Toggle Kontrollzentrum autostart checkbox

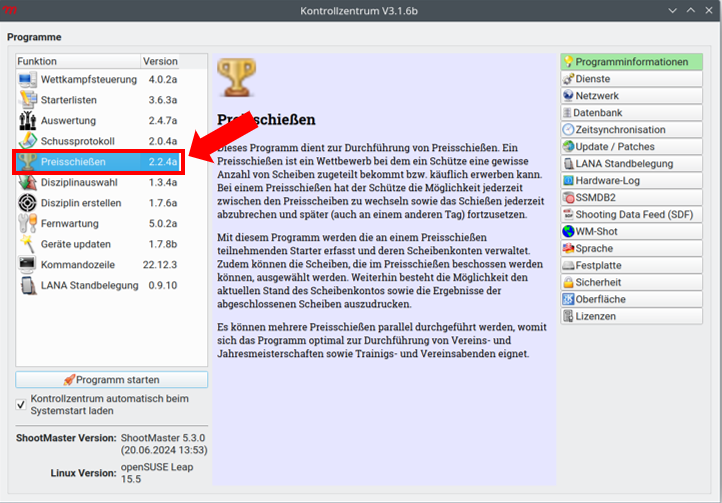tap(22, 404)
